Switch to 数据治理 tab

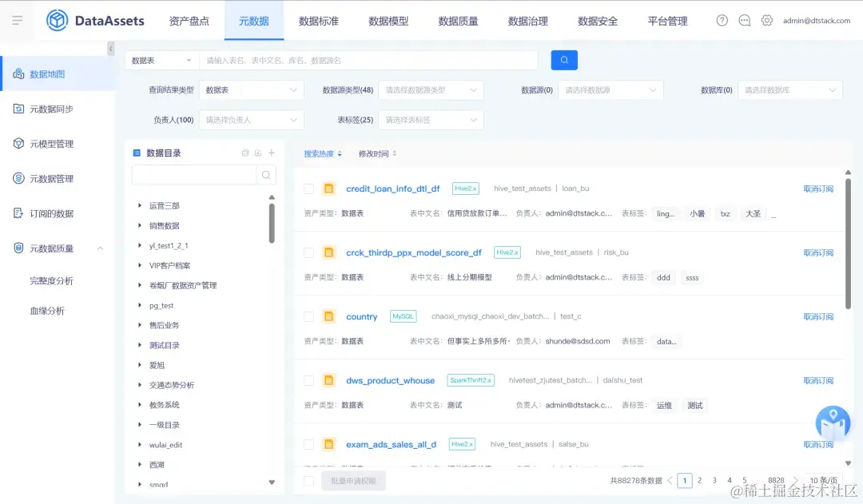click(528, 21)
